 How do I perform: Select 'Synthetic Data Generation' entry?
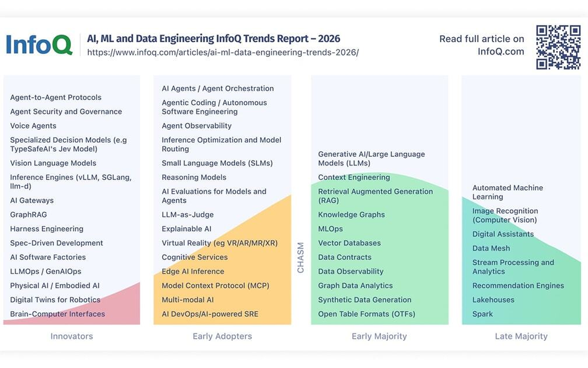(x=365, y=300)
